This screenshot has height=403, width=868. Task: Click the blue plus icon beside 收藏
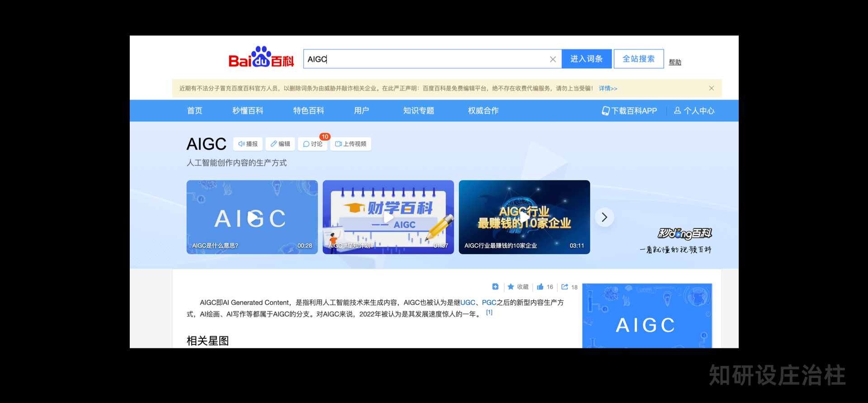(x=495, y=287)
